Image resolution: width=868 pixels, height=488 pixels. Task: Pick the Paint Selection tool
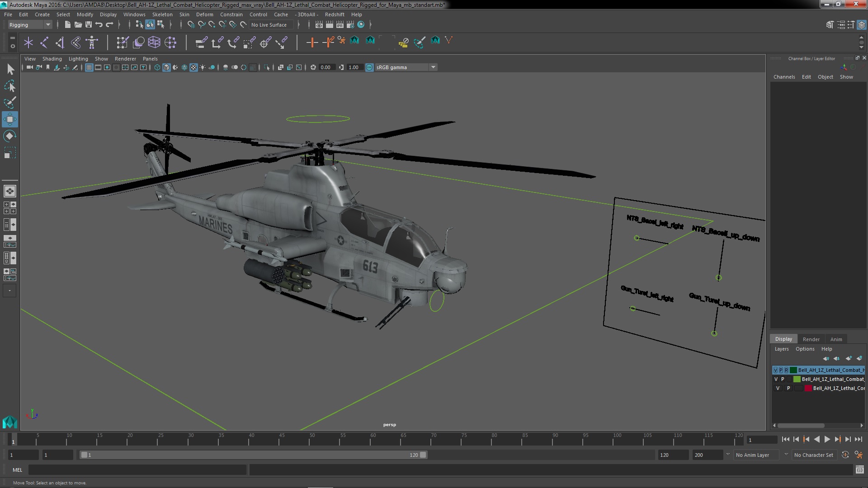tap(9, 103)
